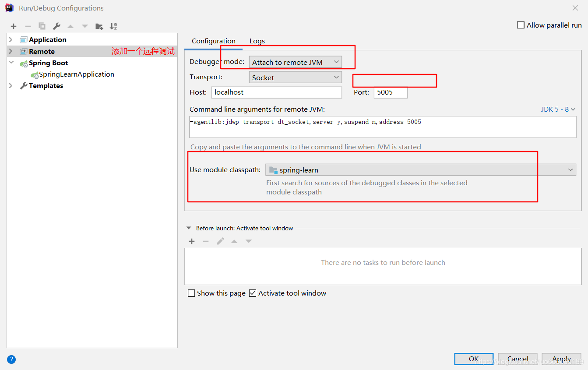This screenshot has height=370, width=588.
Task: Select the Remote tree item
Action: point(92,51)
